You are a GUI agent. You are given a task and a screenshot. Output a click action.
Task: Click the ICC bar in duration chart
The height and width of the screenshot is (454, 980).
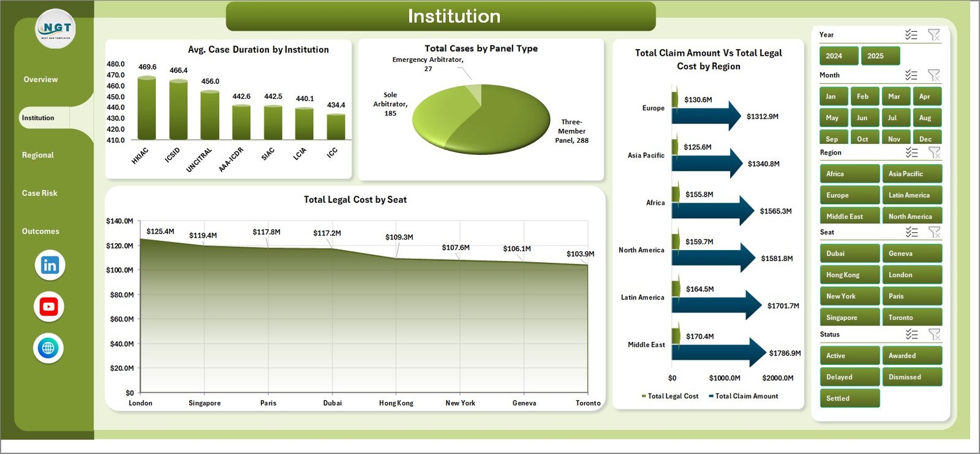(336, 127)
